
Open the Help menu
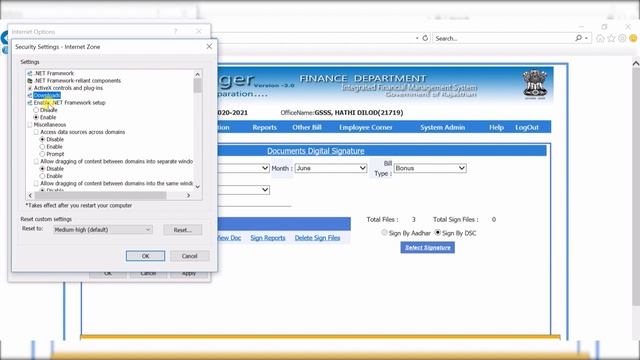tap(496, 127)
